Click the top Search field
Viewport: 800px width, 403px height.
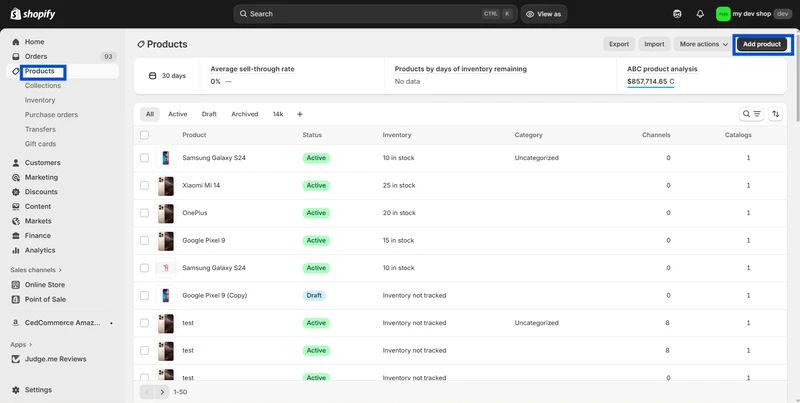coord(376,14)
